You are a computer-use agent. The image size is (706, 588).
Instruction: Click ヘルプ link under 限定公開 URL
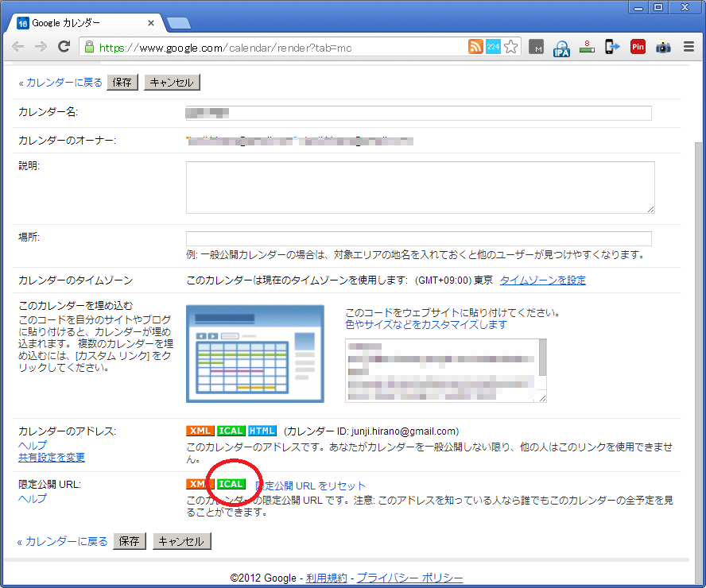(x=32, y=498)
